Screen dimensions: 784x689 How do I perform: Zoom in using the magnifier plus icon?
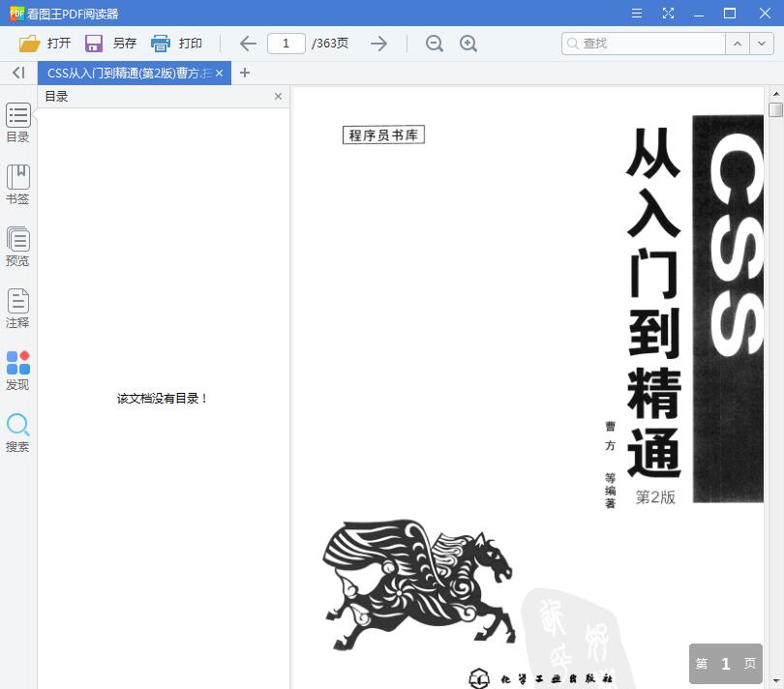pyautogui.click(x=468, y=44)
